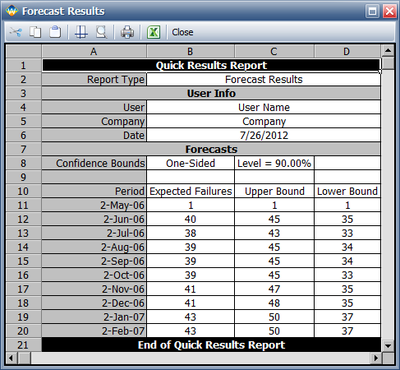This screenshot has height=370, width=400.
Task: Click the Copy toolbar icon
Action: tap(35, 32)
